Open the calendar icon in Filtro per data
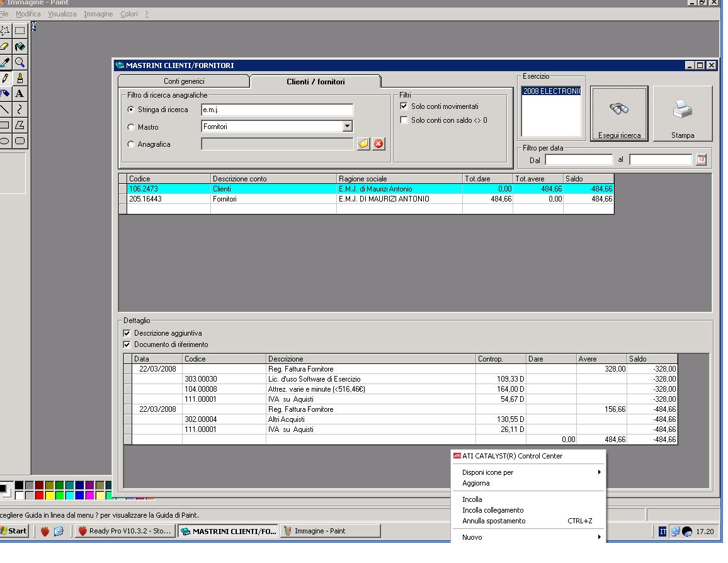 pos(701,160)
